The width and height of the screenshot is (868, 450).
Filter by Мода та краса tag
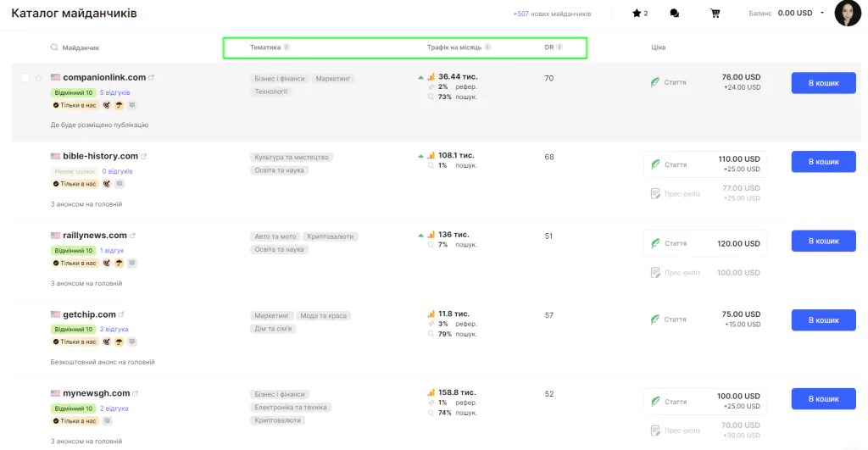coord(323,315)
